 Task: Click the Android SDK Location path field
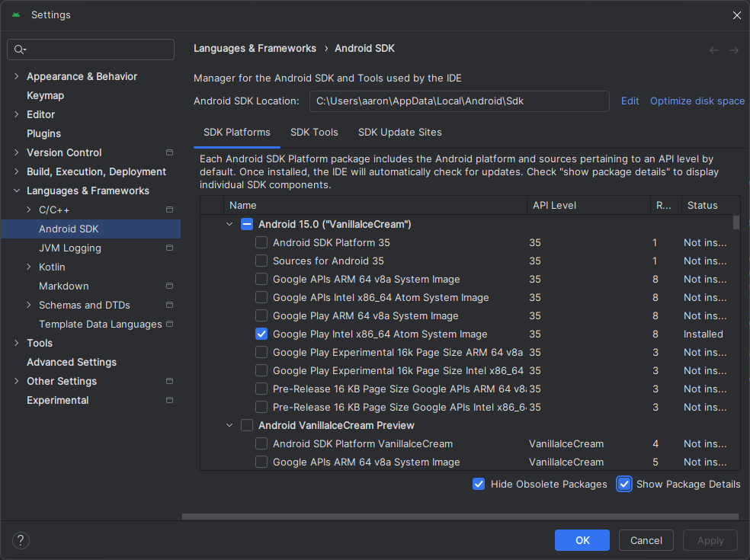(x=459, y=101)
